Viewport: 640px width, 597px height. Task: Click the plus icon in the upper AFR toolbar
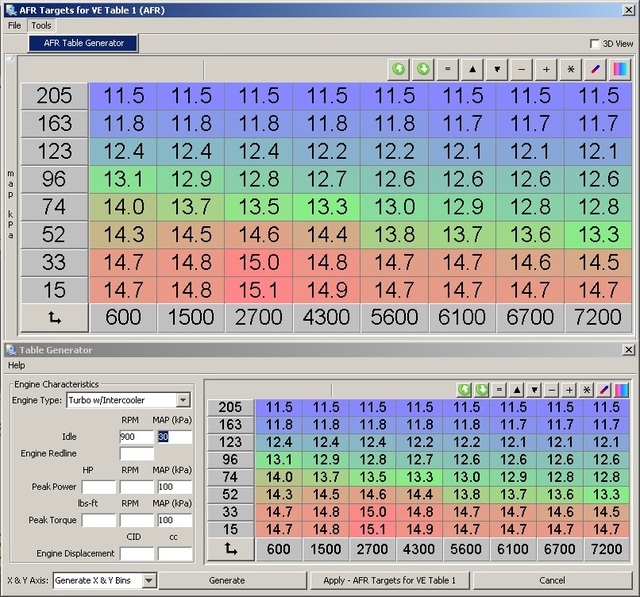[x=546, y=69]
